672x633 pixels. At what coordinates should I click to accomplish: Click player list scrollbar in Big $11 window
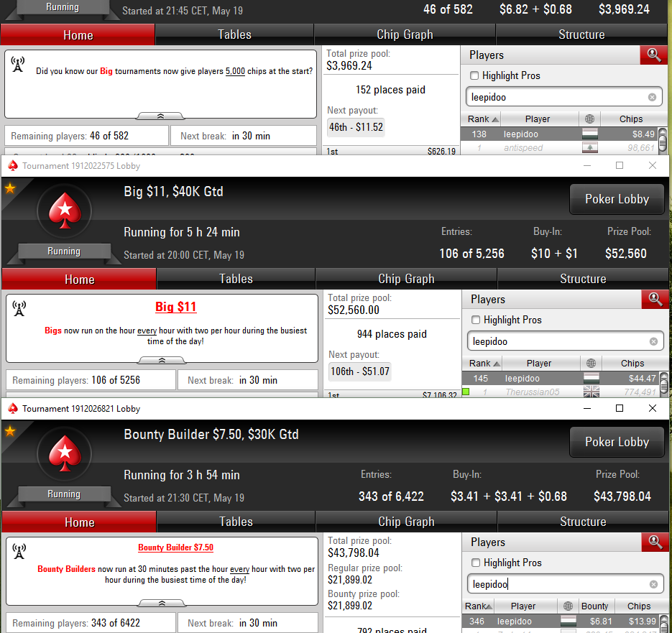tap(664, 385)
